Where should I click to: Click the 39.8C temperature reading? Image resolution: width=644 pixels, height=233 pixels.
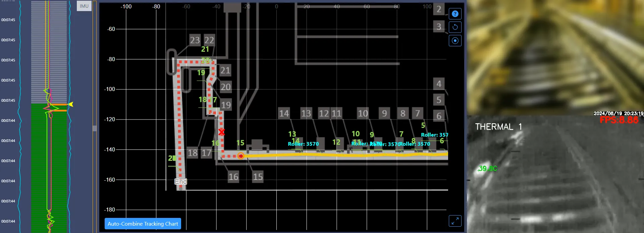487,168
